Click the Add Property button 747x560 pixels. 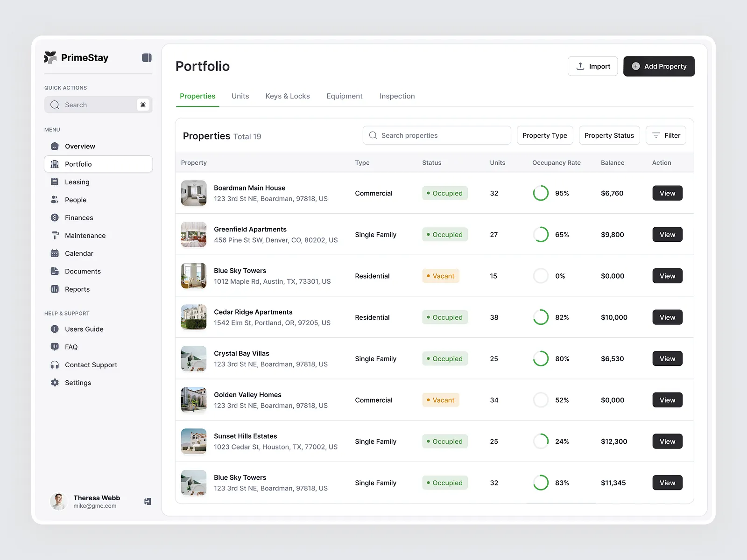pyautogui.click(x=659, y=66)
